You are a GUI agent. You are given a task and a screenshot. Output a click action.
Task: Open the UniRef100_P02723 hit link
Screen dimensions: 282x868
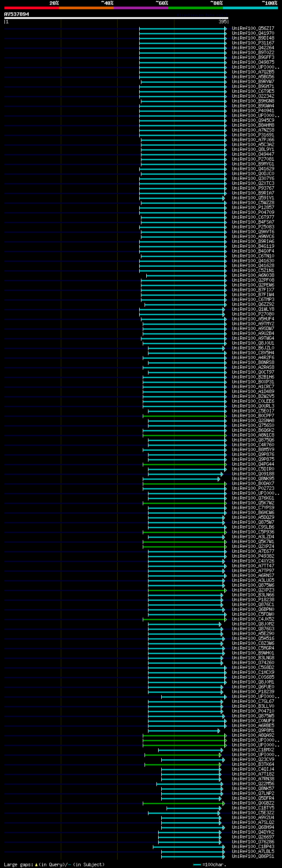click(x=253, y=488)
